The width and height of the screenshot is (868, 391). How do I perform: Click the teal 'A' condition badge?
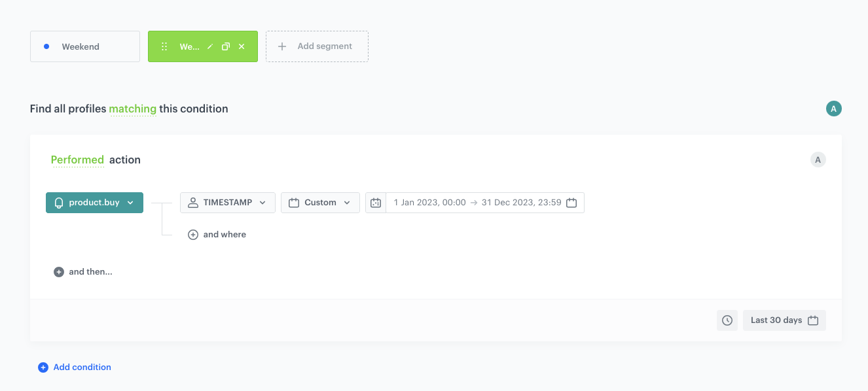coord(833,109)
